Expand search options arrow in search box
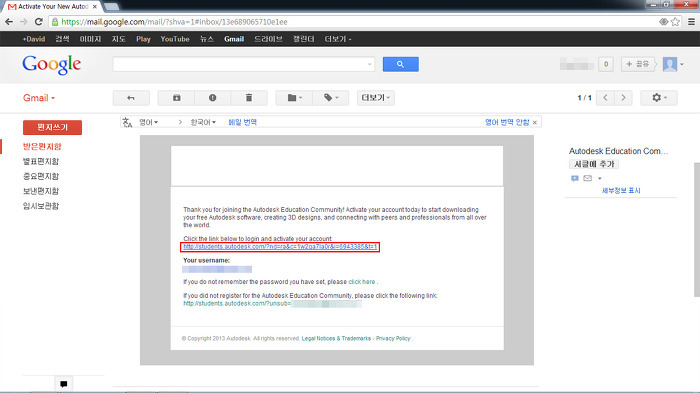This screenshot has width=700, height=393. [x=369, y=64]
